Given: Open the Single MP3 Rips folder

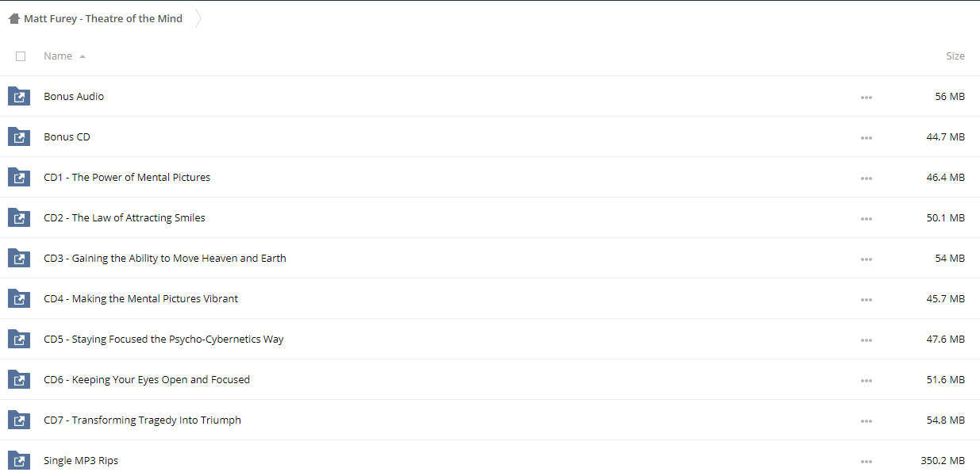Looking at the screenshot, I should click(81, 460).
